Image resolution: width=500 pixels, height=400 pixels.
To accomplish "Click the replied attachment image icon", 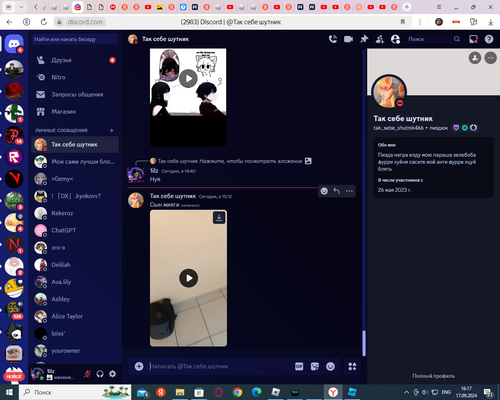I will tap(308, 161).
